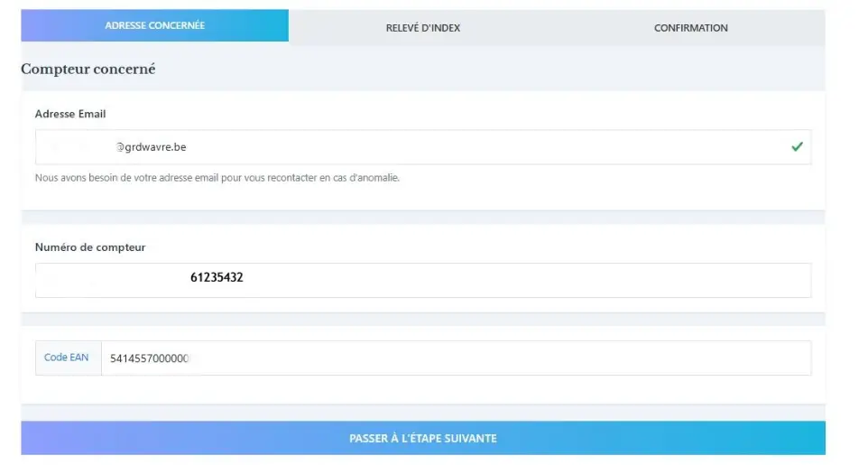The height and width of the screenshot is (465, 868).
Task: Click the Compteur concerné section heading
Action: pyautogui.click(x=88, y=69)
